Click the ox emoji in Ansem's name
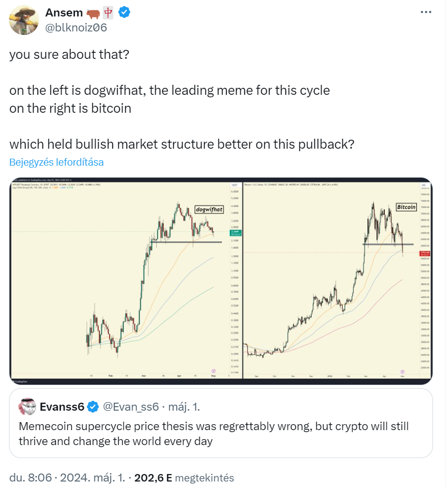The width and height of the screenshot is (448, 487). (x=93, y=13)
